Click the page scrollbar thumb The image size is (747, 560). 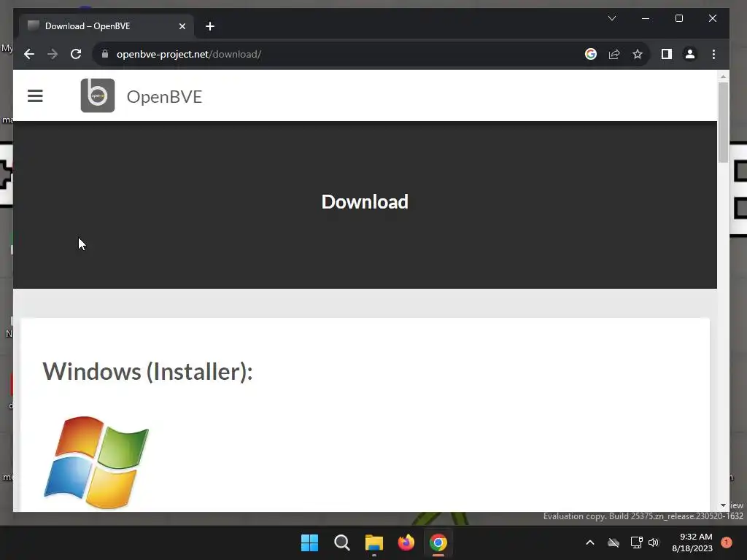click(723, 122)
